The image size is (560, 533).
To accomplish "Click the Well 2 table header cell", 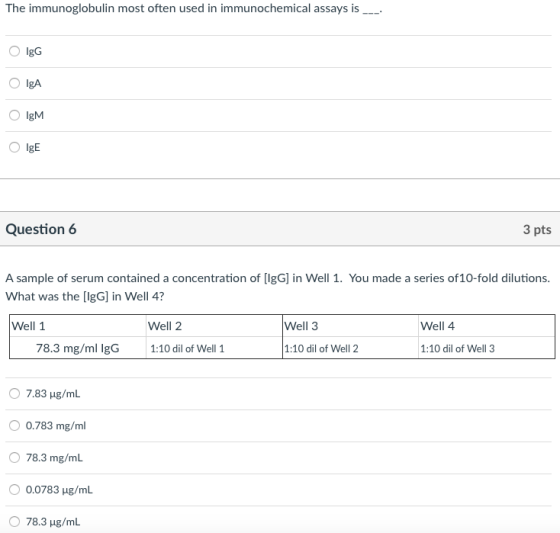I will click(x=214, y=326).
